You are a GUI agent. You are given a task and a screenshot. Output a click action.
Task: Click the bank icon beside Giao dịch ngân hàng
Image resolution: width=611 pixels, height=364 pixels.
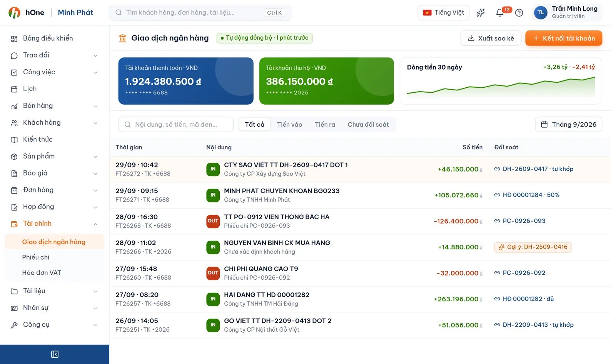123,38
